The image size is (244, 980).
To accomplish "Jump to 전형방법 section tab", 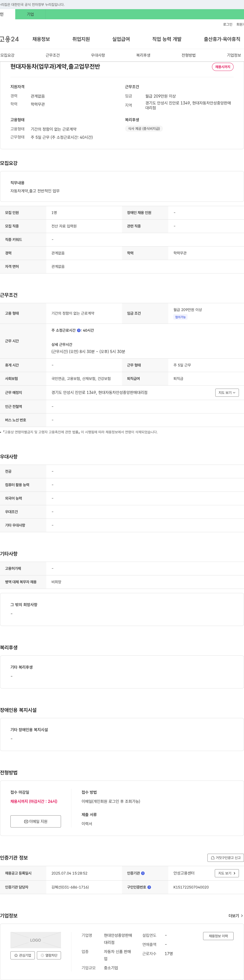I will pyautogui.click(x=188, y=55).
